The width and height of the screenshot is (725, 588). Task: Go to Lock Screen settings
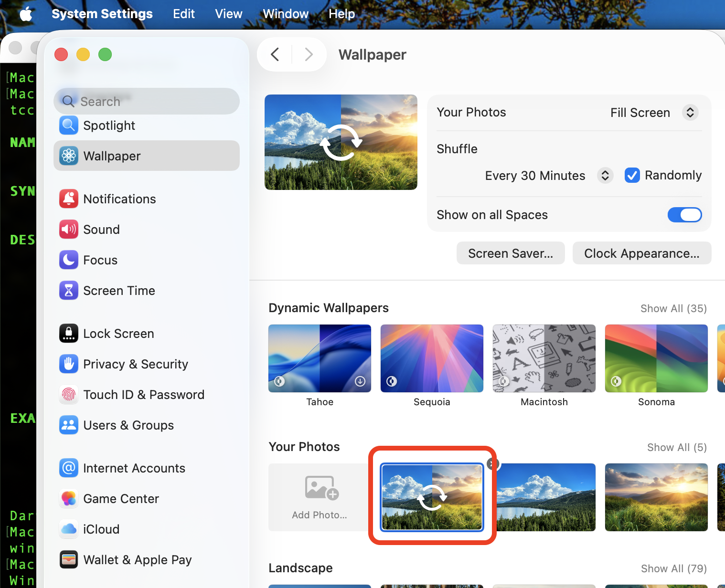pyautogui.click(x=146, y=334)
